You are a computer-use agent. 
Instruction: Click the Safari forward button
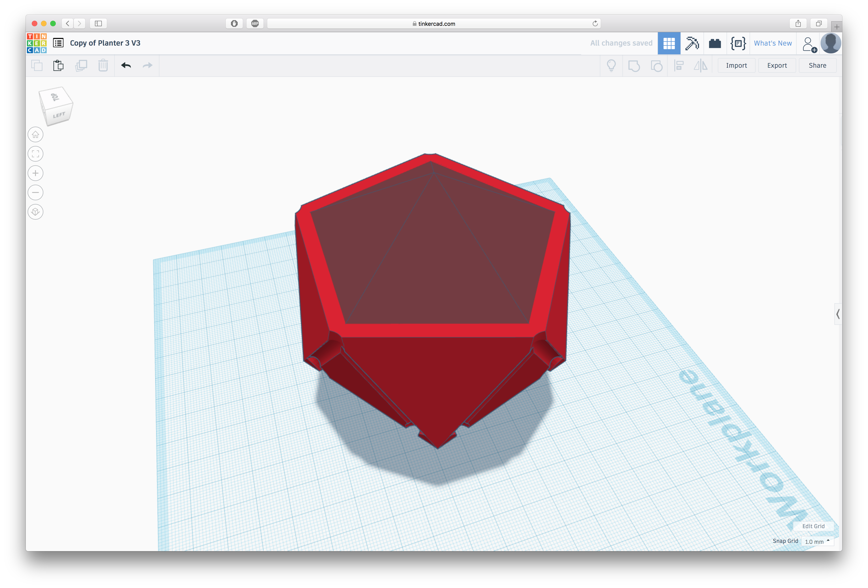pos(79,23)
